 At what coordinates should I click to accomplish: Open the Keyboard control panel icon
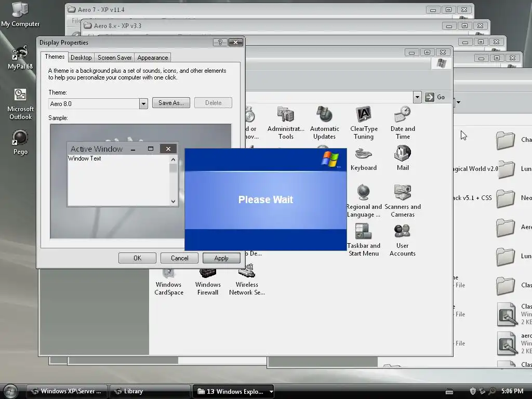(363, 158)
